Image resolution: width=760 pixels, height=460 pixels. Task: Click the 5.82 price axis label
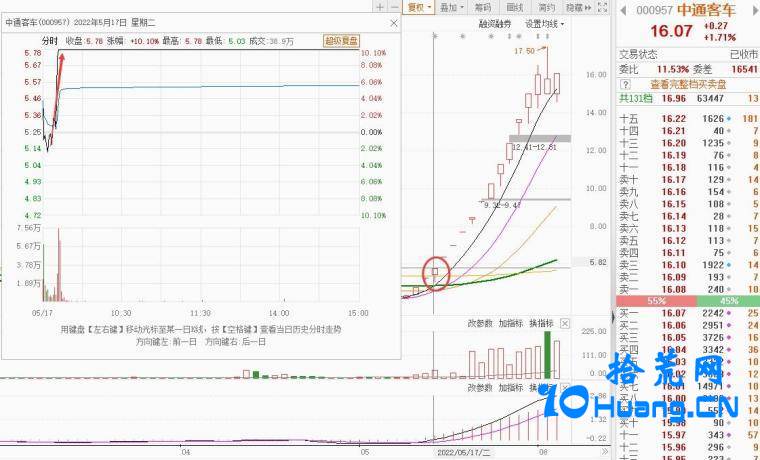pyautogui.click(x=598, y=262)
